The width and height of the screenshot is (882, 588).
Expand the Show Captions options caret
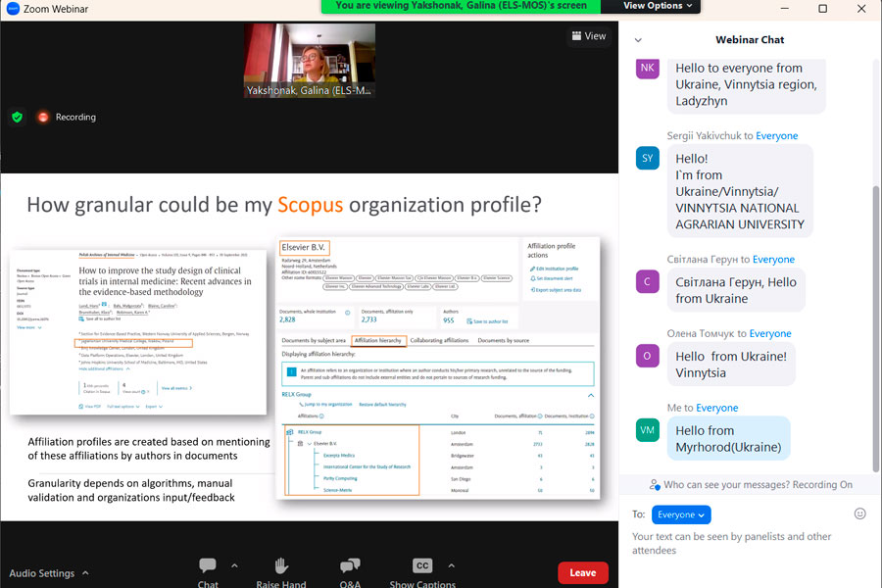(451, 565)
